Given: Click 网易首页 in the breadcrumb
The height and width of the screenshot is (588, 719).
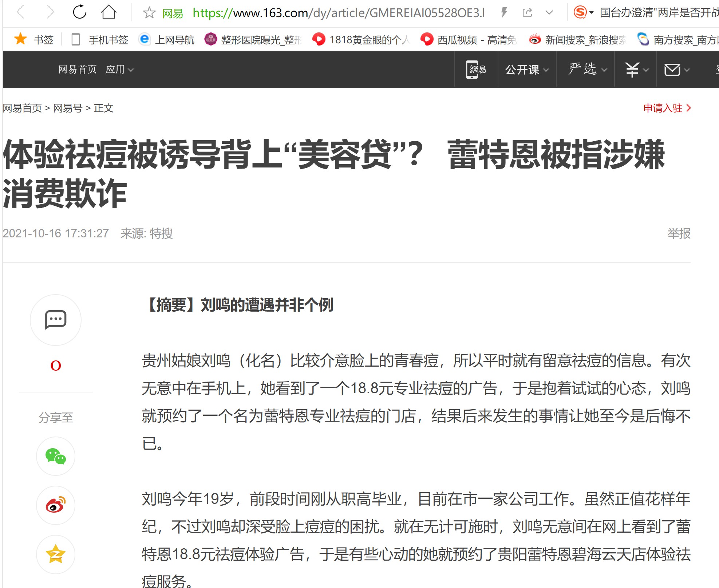Looking at the screenshot, I should [x=22, y=108].
